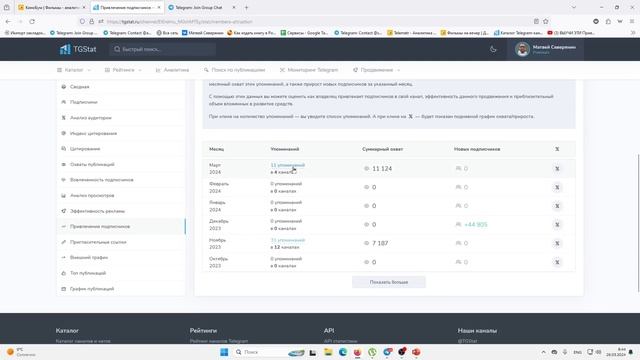This screenshot has height=360, width=640.
Task: Open Мониторинг Telegram menu item
Action: tap(309, 70)
